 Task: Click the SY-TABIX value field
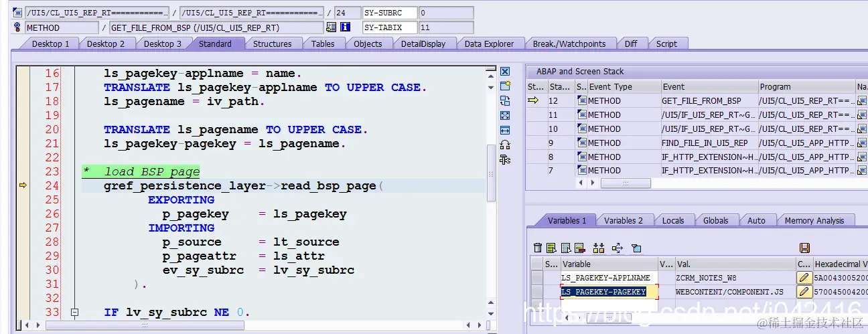446,27
